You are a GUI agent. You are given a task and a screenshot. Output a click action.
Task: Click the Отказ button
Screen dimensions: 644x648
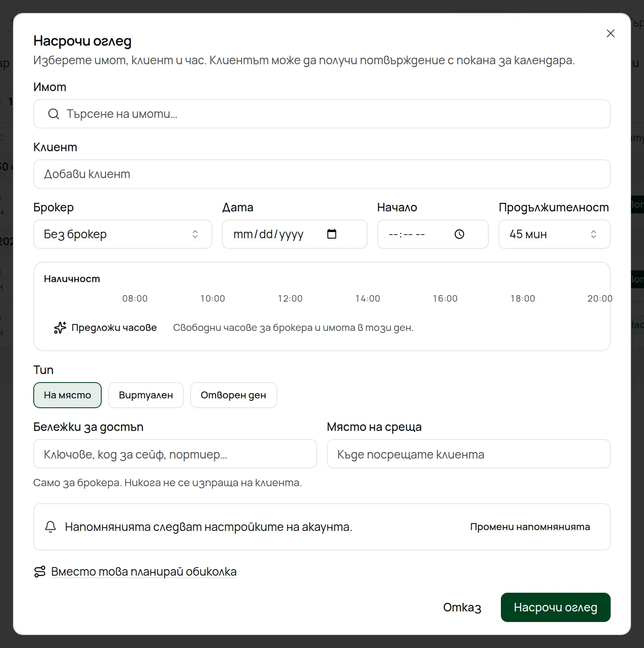pyautogui.click(x=462, y=607)
